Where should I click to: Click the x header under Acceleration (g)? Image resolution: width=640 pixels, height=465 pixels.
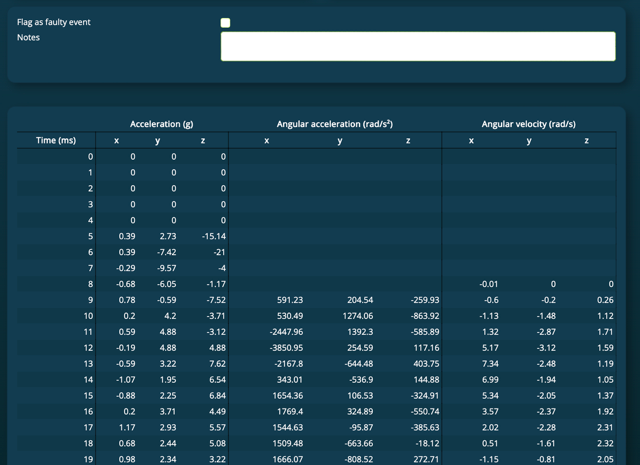[117, 140]
